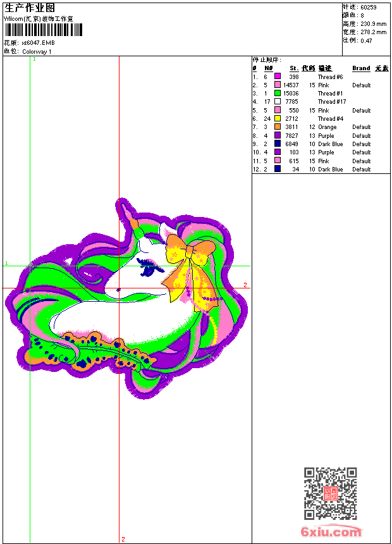Click the "Purple" description in row 8

pos(326,136)
